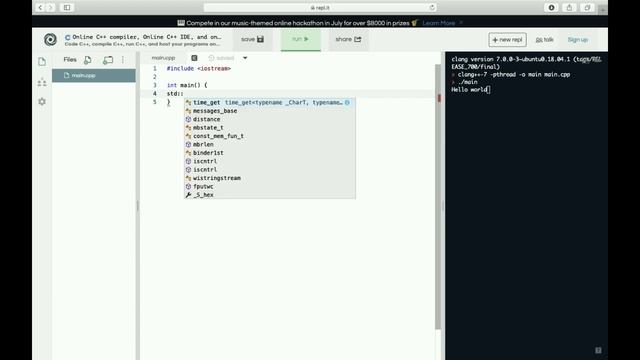Place cursor after std:: on line 4
This screenshot has height=360, width=640.
184,93
